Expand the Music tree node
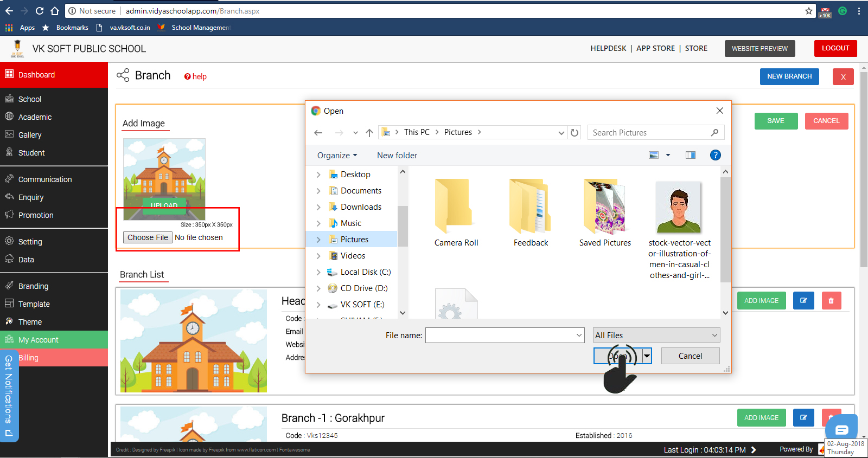 tap(318, 224)
